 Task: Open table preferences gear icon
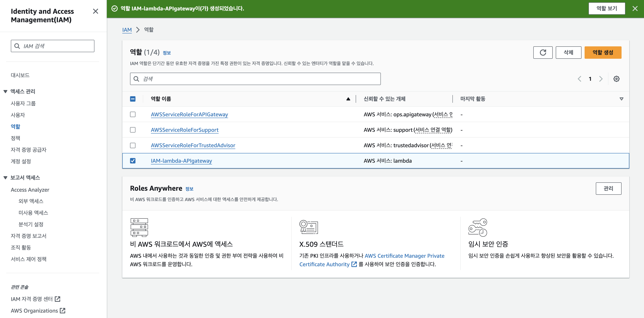(x=616, y=79)
